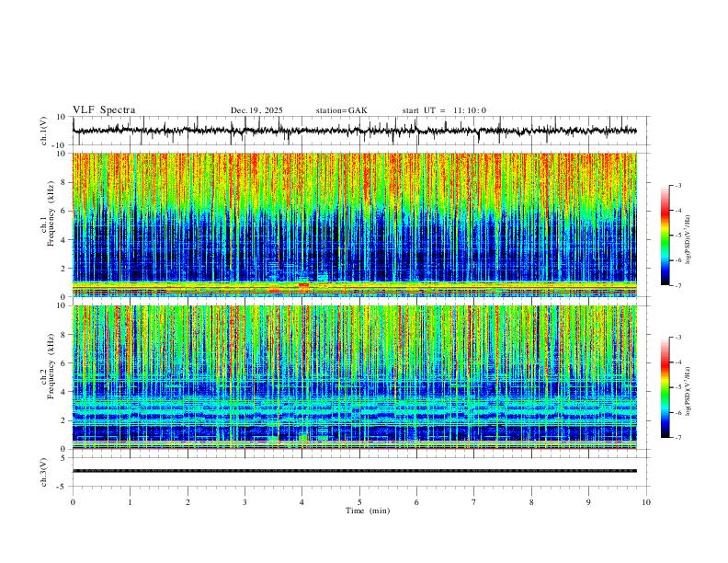Click the "8" kHz tick on ch.1 frequency axis

(x=63, y=182)
